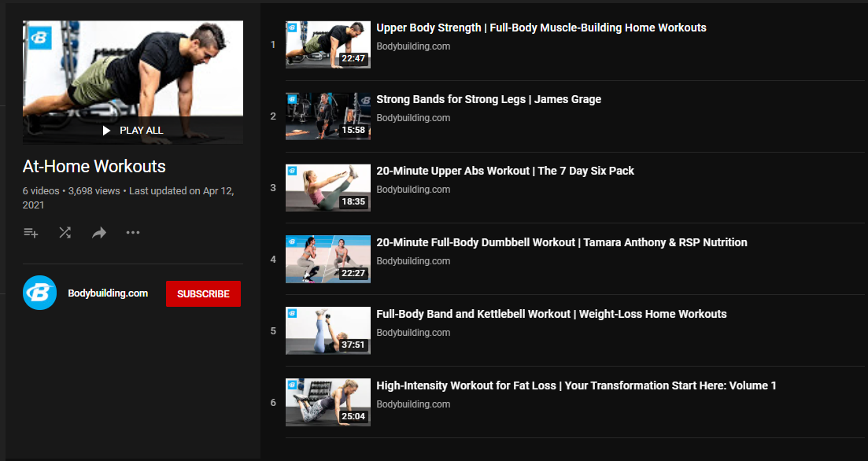Image resolution: width=868 pixels, height=461 pixels.
Task: Click 20-Minute Upper Abs Workout title
Action: coord(505,171)
